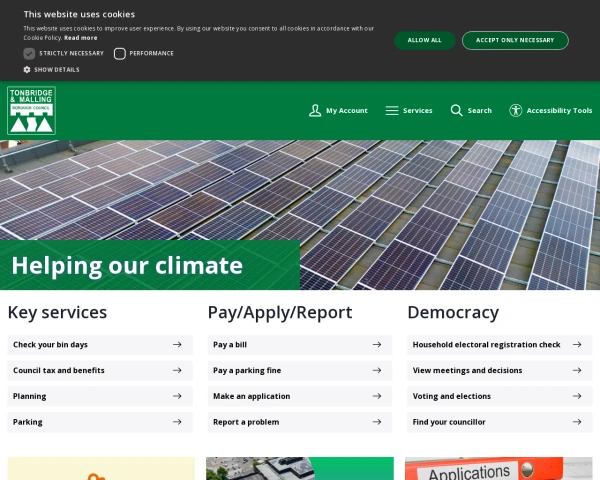Expand Show Details in cookie banner
The image size is (600, 480).
coord(56,69)
